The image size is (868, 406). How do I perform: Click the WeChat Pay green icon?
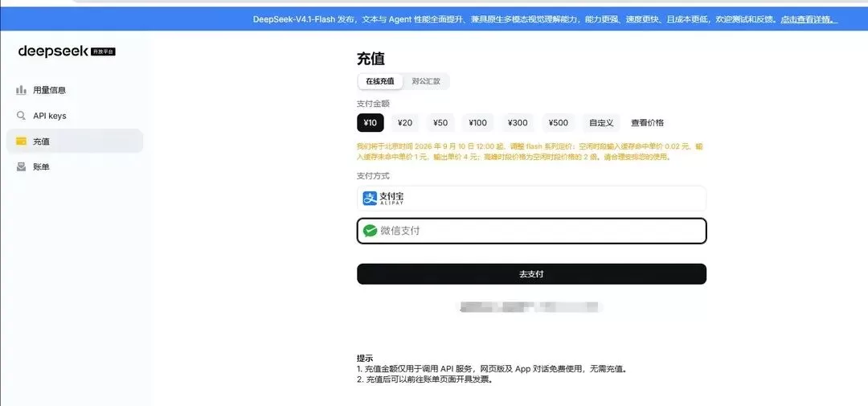click(370, 231)
